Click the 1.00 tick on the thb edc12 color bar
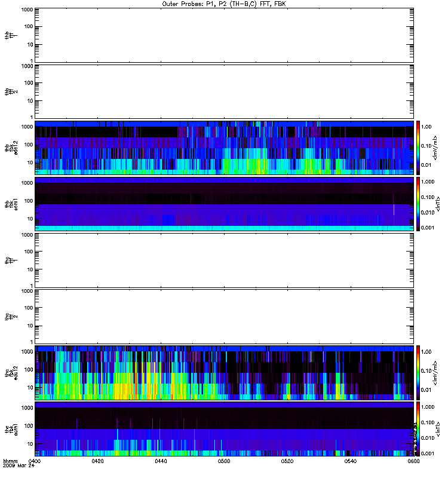Image resolution: width=448 pixels, height=478 pixels. [426, 127]
